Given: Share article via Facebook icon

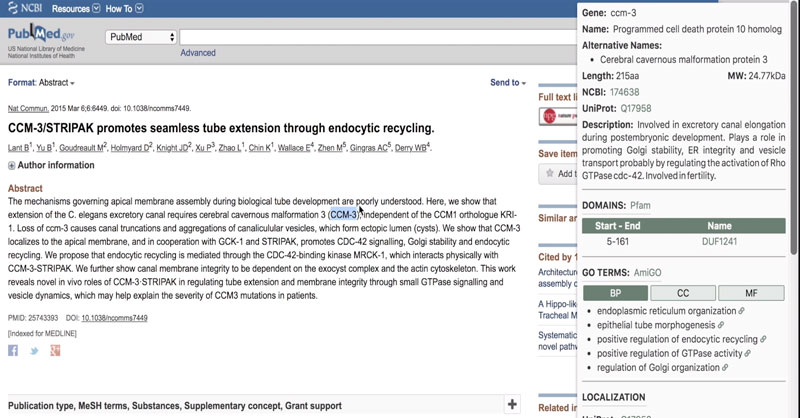Looking at the screenshot, I should (13, 350).
